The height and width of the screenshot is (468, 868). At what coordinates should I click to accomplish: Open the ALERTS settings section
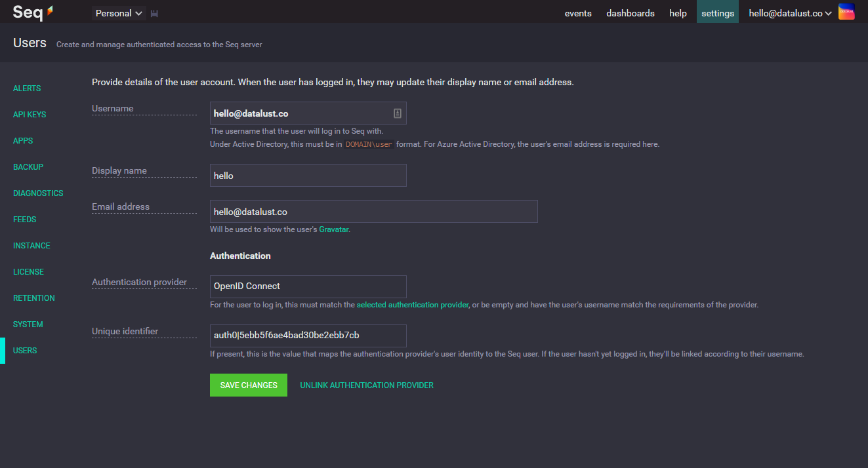(x=27, y=88)
